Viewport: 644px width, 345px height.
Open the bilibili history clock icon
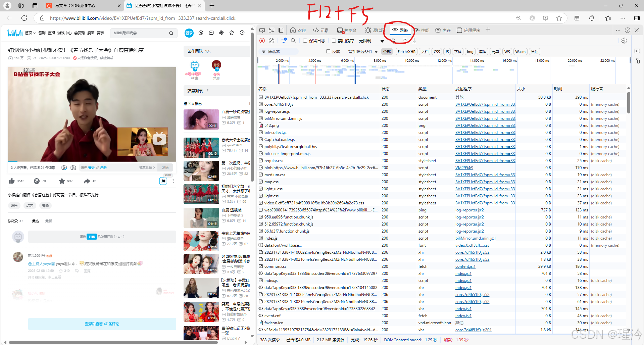(242, 33)
